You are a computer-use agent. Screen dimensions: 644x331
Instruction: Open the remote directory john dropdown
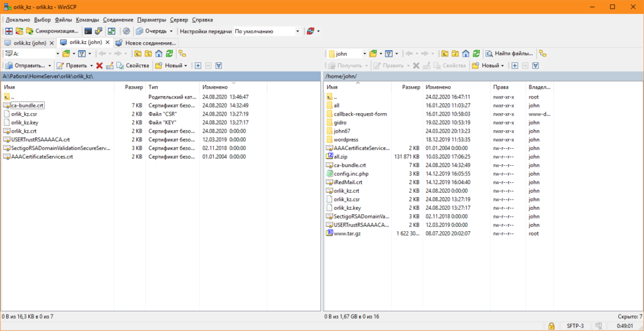364,53
